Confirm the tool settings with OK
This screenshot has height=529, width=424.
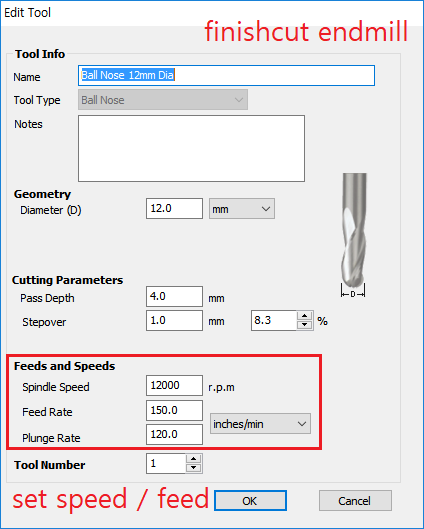[x=250, y=501]
